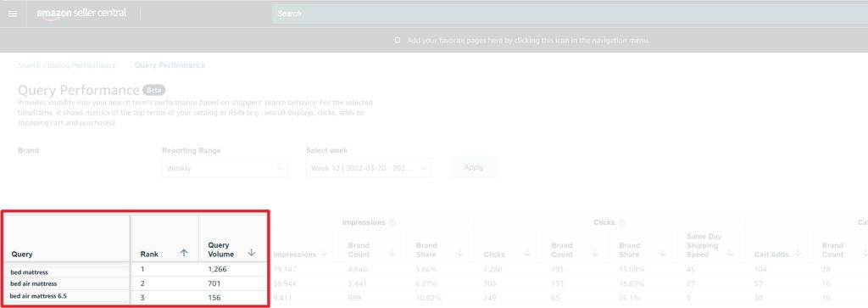Click the bookmark icon in favorites bar
The height and width of the screenshot is (308, 868).
(398, 41)
